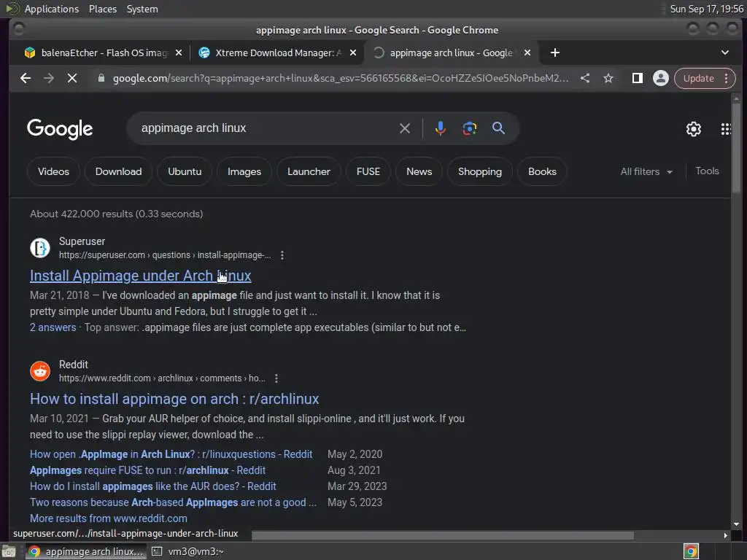Start voice search with microphone
Screen dimensions: 747x560
click(x=440, y=128)
